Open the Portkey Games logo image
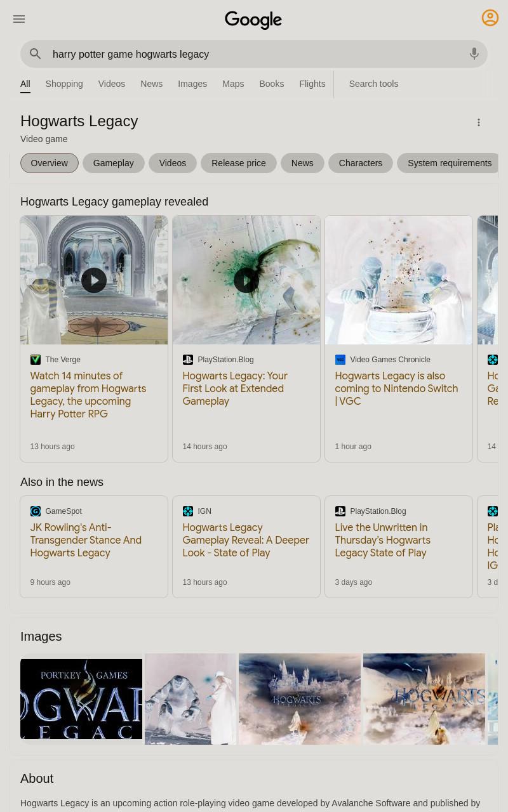 [81, 699]
